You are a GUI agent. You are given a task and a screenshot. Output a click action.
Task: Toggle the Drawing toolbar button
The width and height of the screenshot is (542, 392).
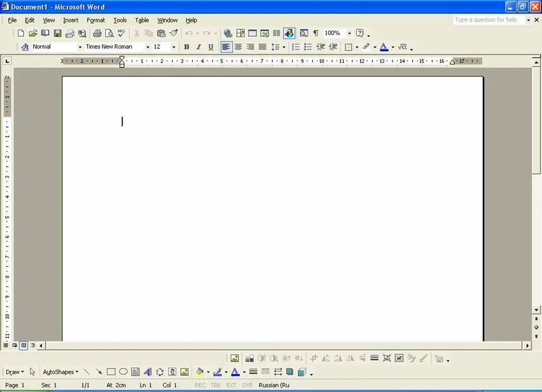point(289,33)
